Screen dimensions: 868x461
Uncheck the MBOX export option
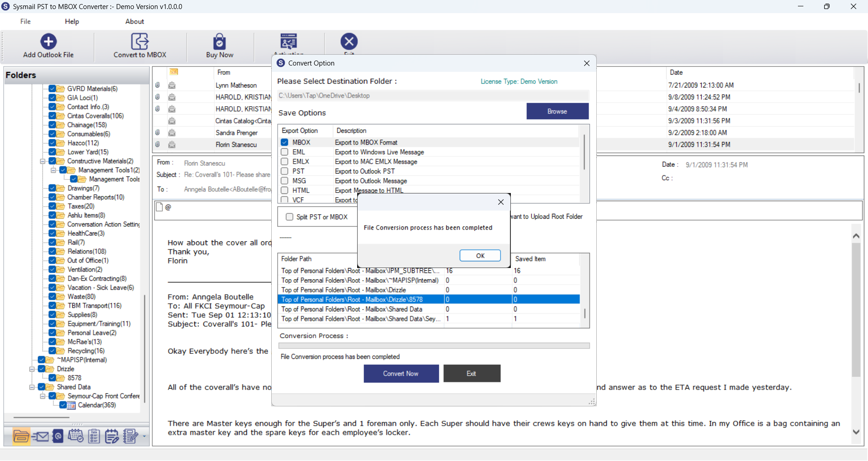pos(284,142)
